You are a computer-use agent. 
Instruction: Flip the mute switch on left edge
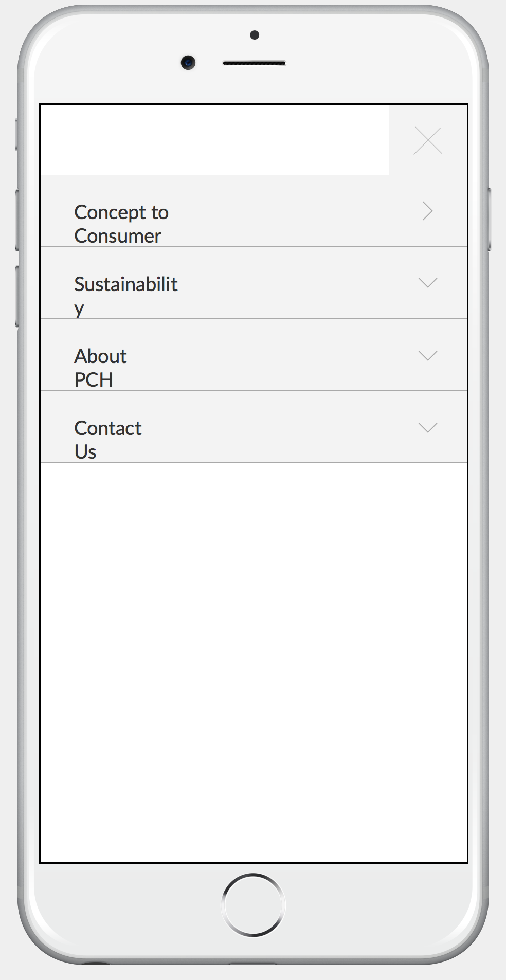(x=16, y=135)
